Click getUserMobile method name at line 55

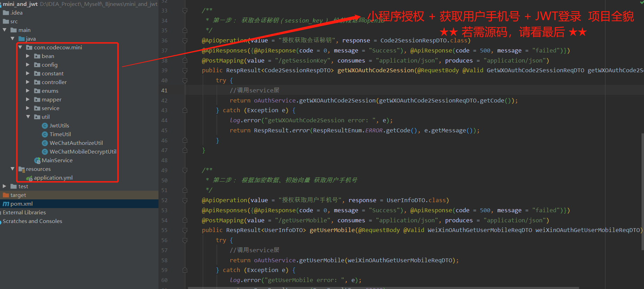point(332,230)
